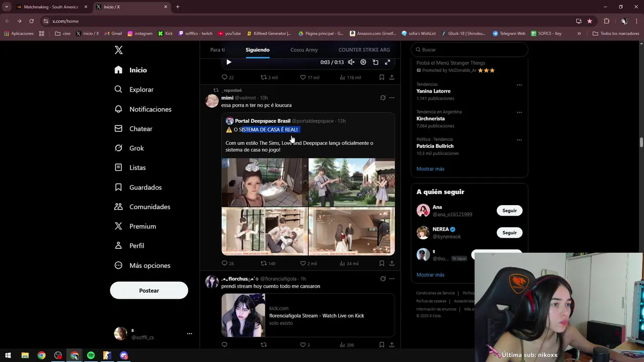The image size is (644, 362).
Task: Click the Postear button
Action: (x=149, y=291)
